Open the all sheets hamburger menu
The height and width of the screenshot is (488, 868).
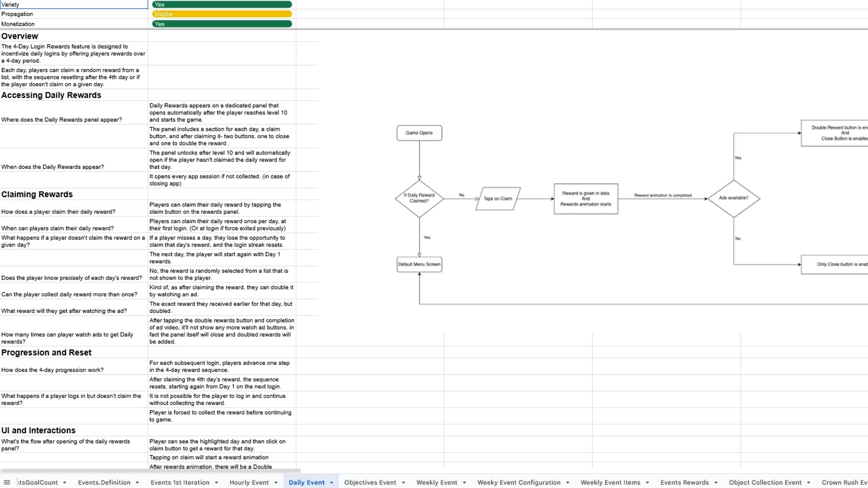(x=7, y=482)
